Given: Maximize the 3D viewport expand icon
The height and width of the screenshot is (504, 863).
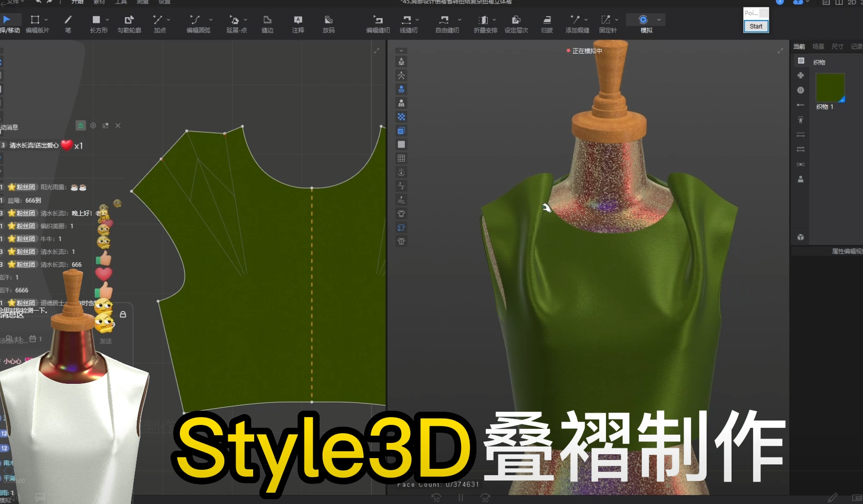Looking at the screenshot, I should (x=780, y=51).
